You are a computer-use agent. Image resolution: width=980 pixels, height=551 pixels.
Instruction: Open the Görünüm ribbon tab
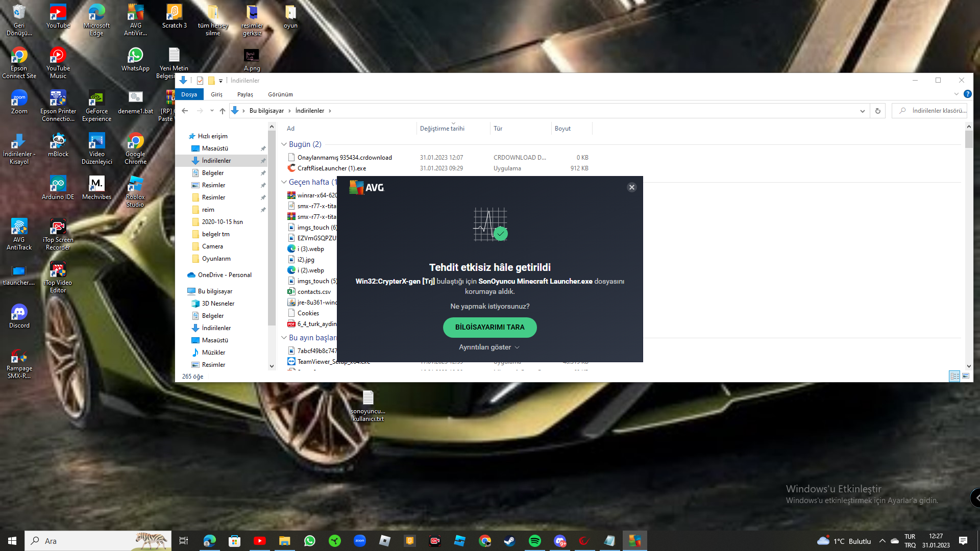pos(280,94)
